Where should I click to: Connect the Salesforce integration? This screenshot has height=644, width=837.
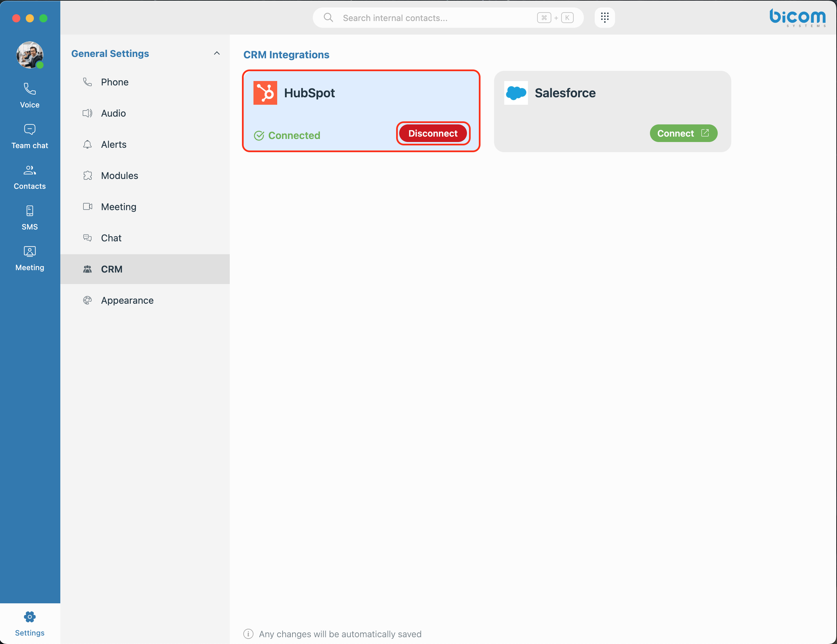[x=683, y=134]
